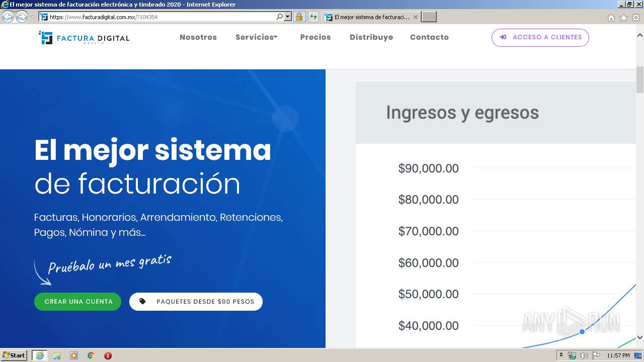Click the red Opera-style taskbar icon
Image resolution: width=644 pixels, height=362 pixels.
(108, 355)
